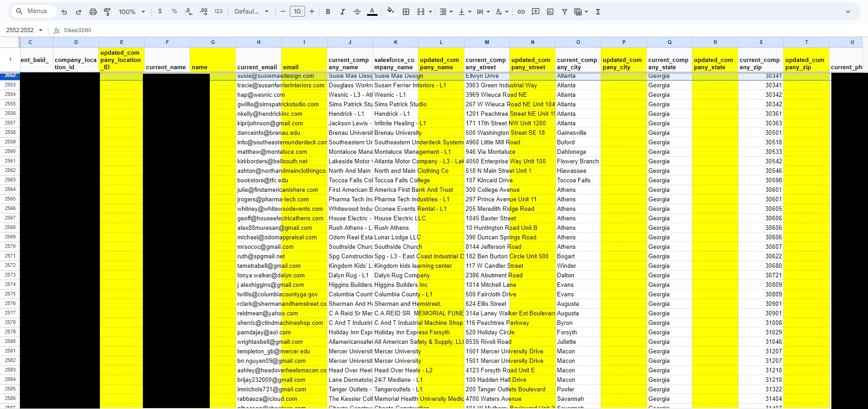Screen dimensions: 868x409
Task: Click the 'updated_company_zip' header cell
Action: 807,60
